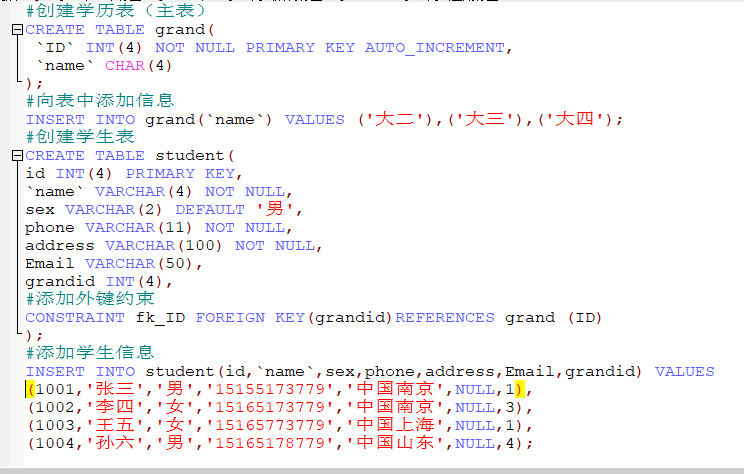744x474 pixels.
Task: Click the 'REFERENCES' keyword
Action: [x=445, y=318]
